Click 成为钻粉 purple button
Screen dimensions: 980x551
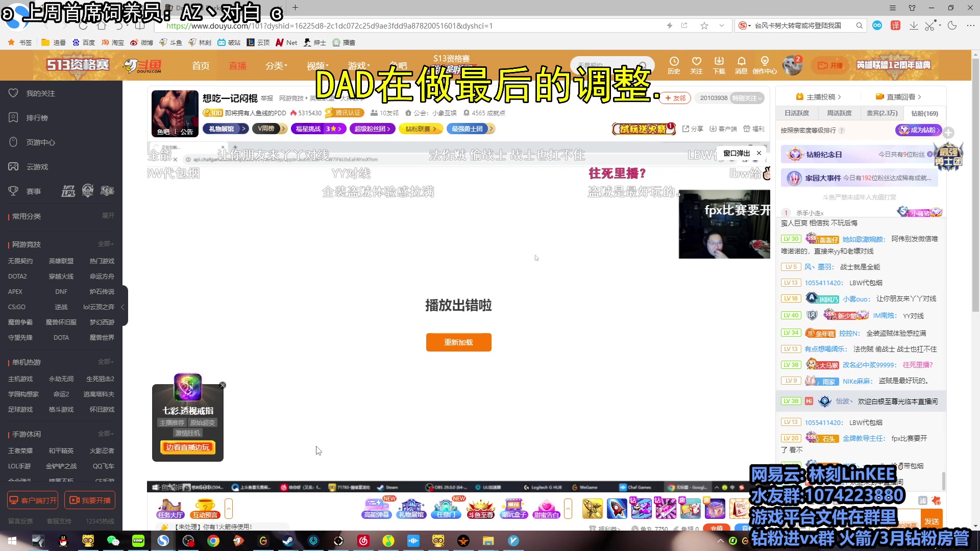coord(918,130)
